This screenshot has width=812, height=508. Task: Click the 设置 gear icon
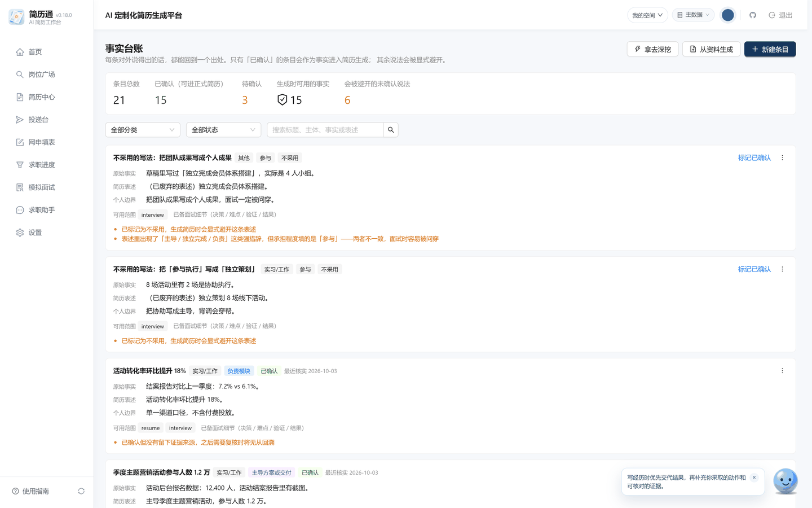20,233
